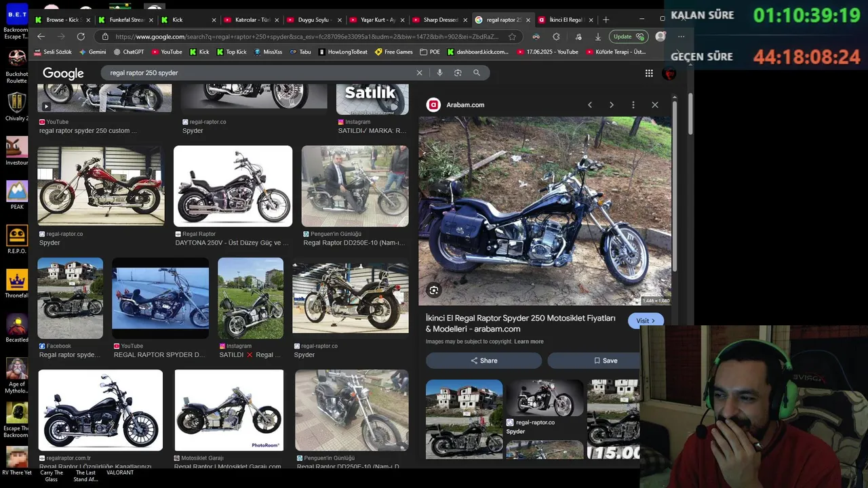Open dashboard.kick.com bookmark
Viewport: 868px width, 488px height.
pos(477,52)
